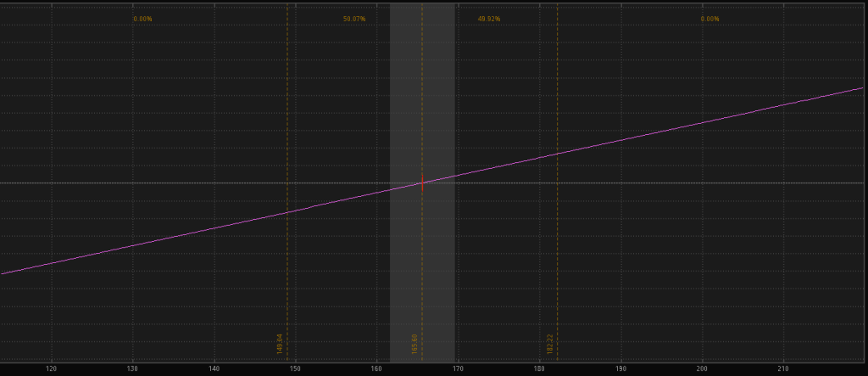This screenshot has width=868, height=376.
Task: Click the 190 value on the price axis
Action: [x=620, y=369]
